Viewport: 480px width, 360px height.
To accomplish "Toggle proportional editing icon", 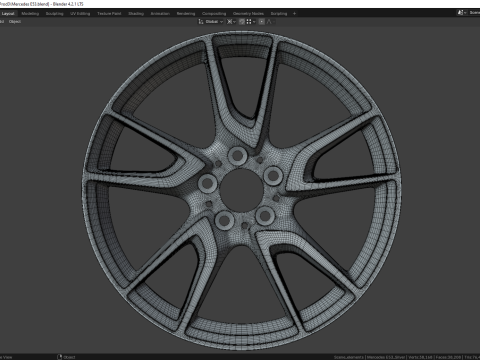I will pos(262,22).
